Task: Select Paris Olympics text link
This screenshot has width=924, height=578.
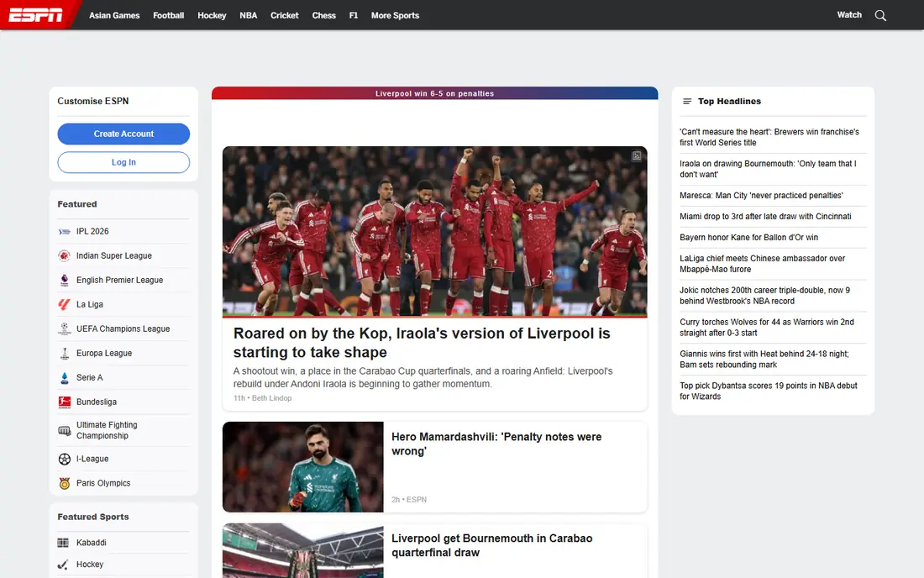Action: [103, 483]
